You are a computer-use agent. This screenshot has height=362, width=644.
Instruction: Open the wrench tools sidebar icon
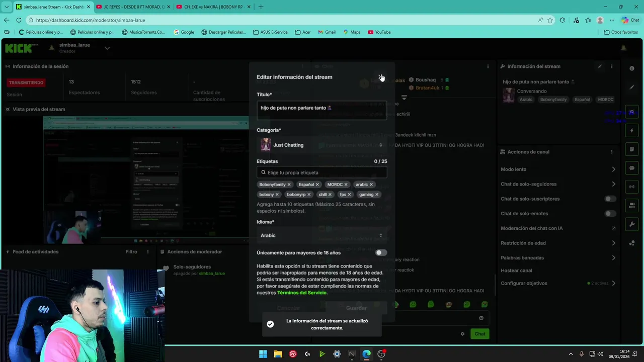(632, 224)
